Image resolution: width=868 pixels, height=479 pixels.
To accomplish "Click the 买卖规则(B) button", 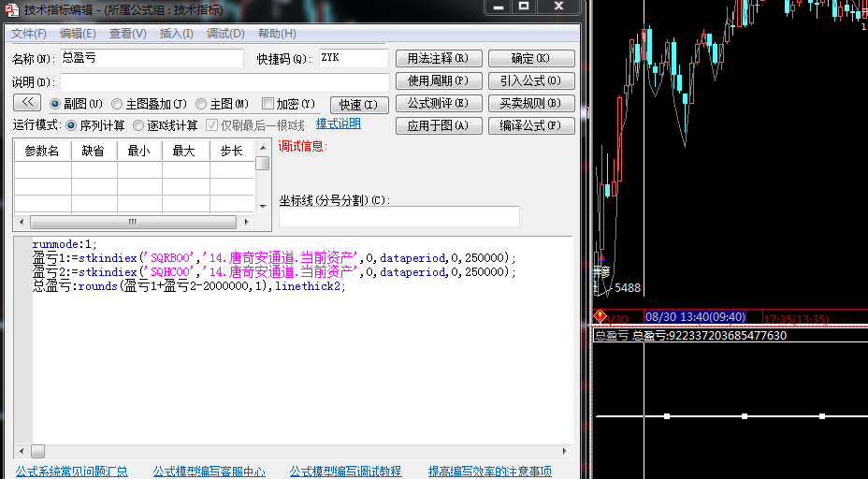I will pos(531,104).
